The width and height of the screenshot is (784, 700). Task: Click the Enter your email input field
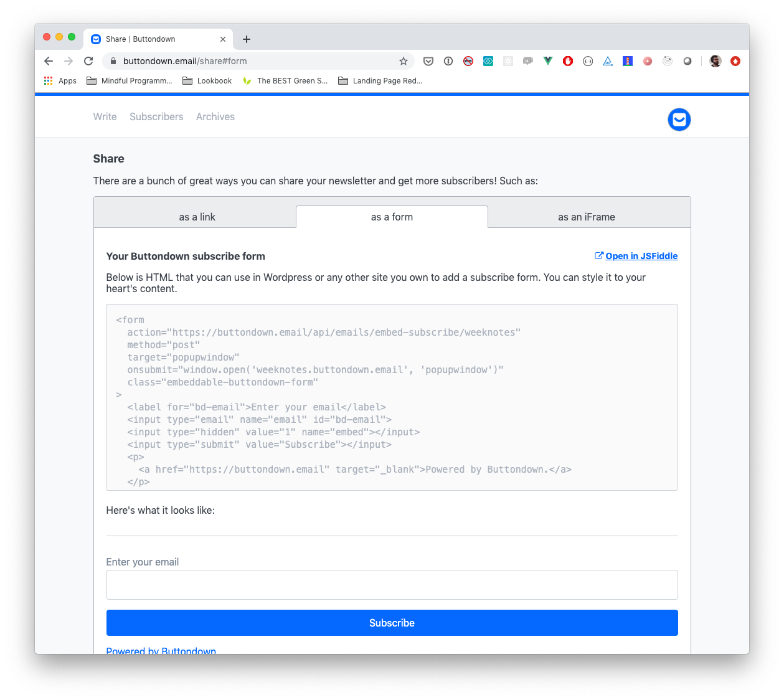pyautogui.click(x=392, y=585)
